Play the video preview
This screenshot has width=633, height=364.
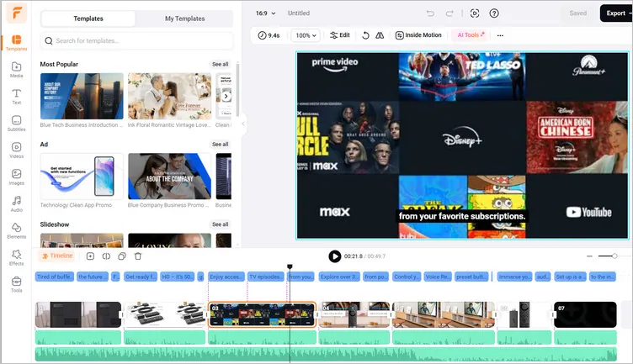click(334, 256)
